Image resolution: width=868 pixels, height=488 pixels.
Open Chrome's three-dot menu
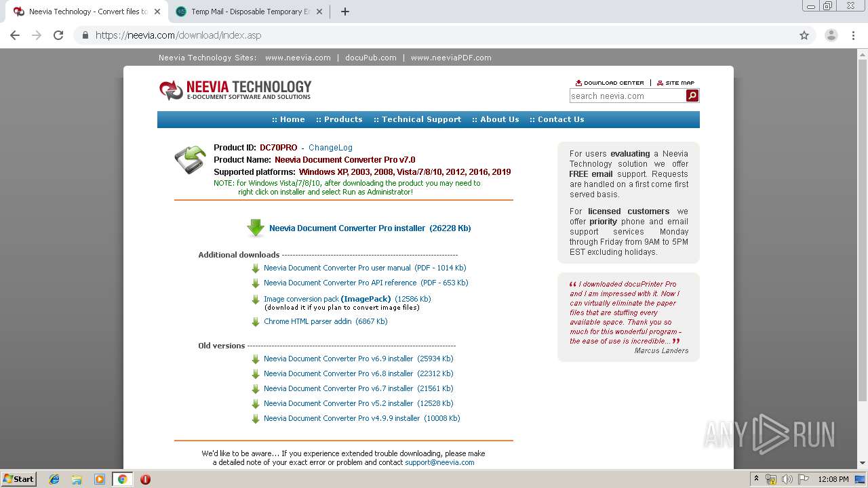853,35
